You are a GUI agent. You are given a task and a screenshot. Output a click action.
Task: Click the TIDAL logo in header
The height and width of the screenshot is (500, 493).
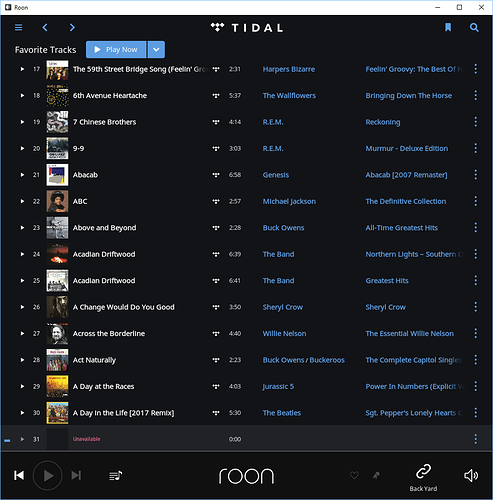[x=247, y=27]
